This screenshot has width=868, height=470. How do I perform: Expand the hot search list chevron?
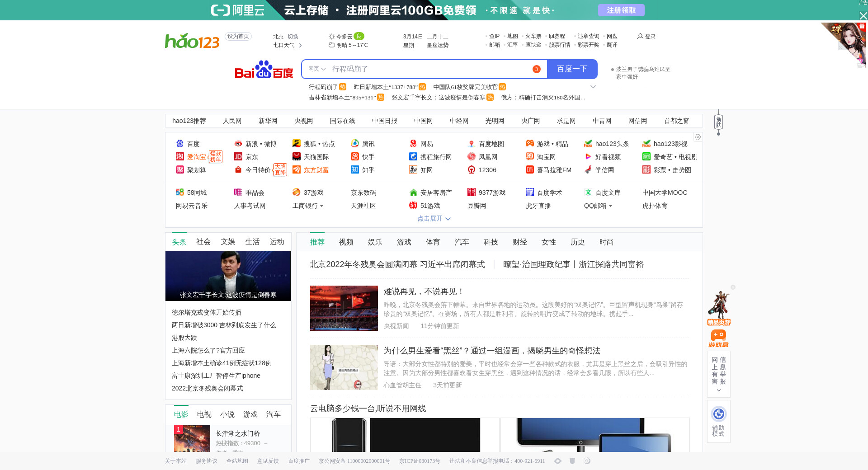point(593,87)
